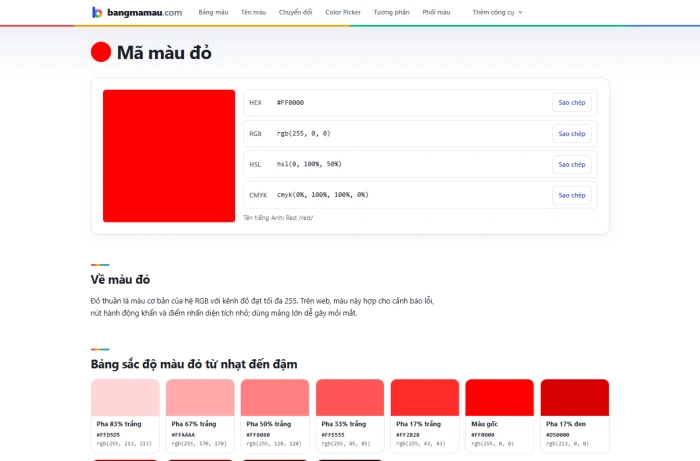The image size is (700, 461).
Task: Select the Tương phản menu item
Action: (392, 12)
